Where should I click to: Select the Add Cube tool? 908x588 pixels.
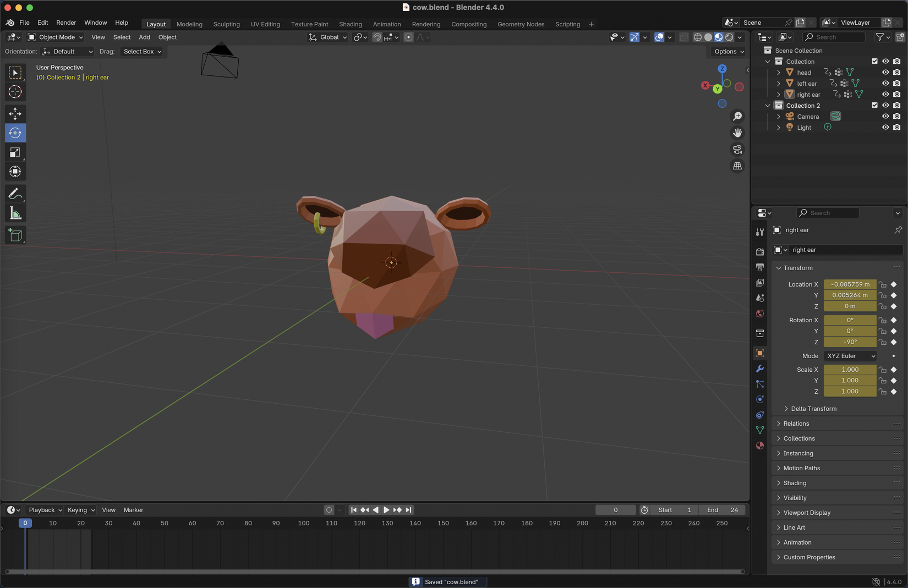(15, 235)
